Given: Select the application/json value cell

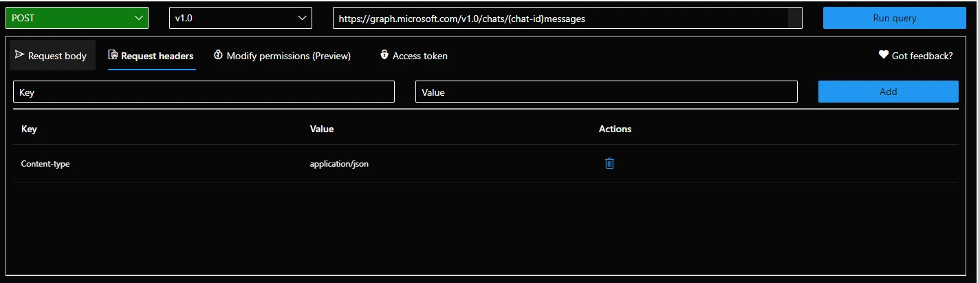Looking at the screenshot, I should tap(339, 164).
